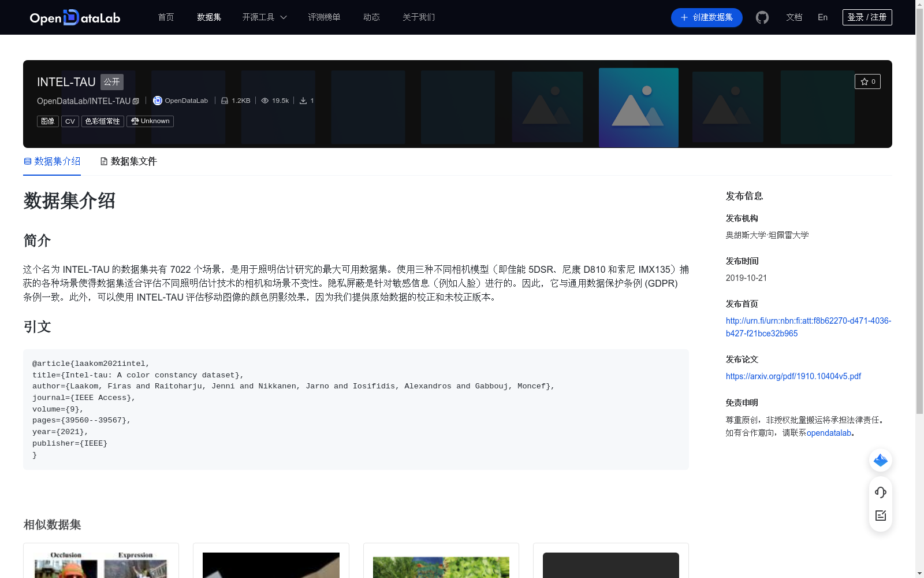The image size is (924, 578).
Task: Click the scrollbar down arrow
Action: (x=919, y=573)
